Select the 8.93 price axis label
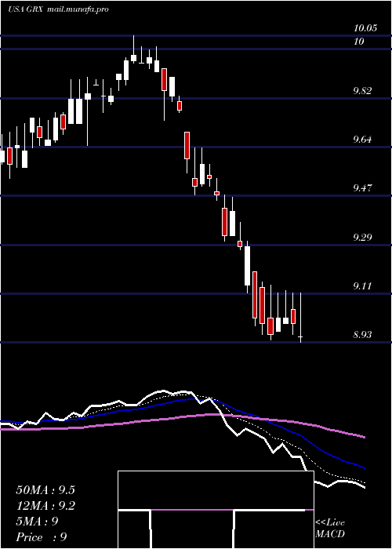Screen dimensions: 392x549 [x=362, y=335]
